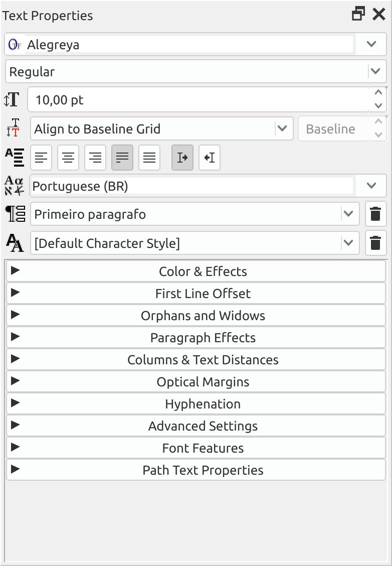Open the Font Features section
392x566 pixels.
196,448
